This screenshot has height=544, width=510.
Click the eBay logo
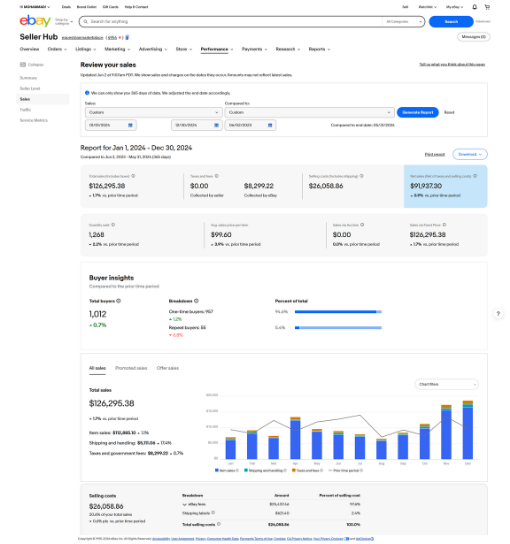click(x=35, y=21)
